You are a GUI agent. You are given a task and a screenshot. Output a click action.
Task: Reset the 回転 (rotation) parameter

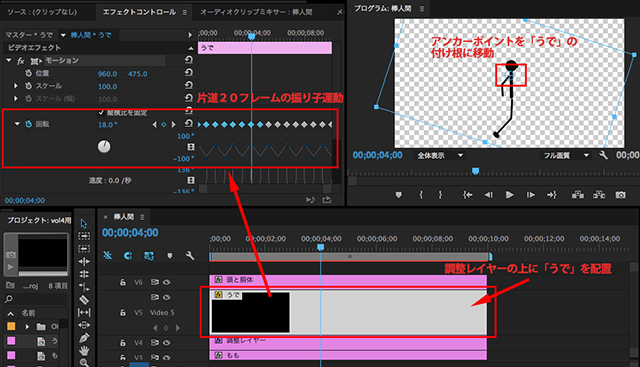coord(189,123)
